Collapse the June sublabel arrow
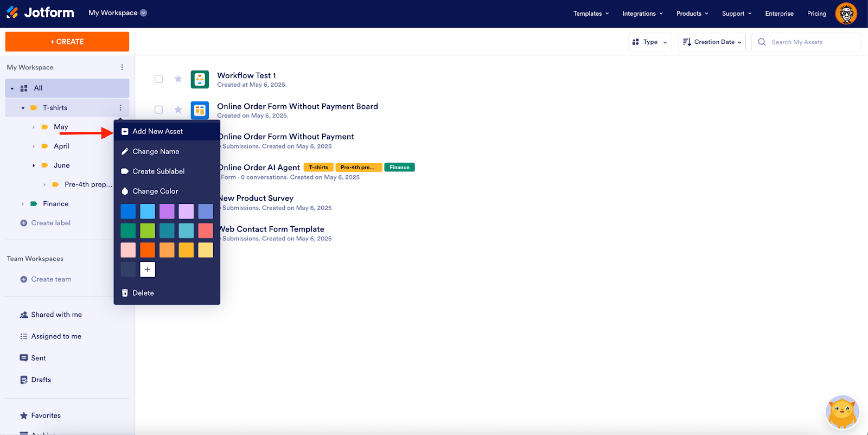Screen dimensions: 868x435 point(34,165)
